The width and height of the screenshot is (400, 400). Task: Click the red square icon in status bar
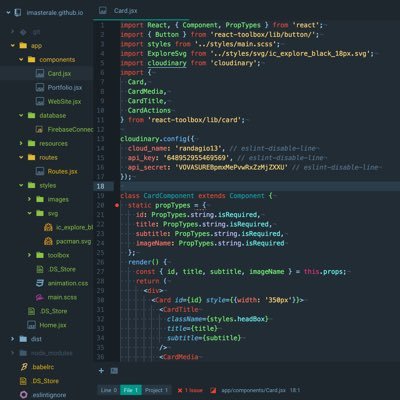tap(213, 390)
